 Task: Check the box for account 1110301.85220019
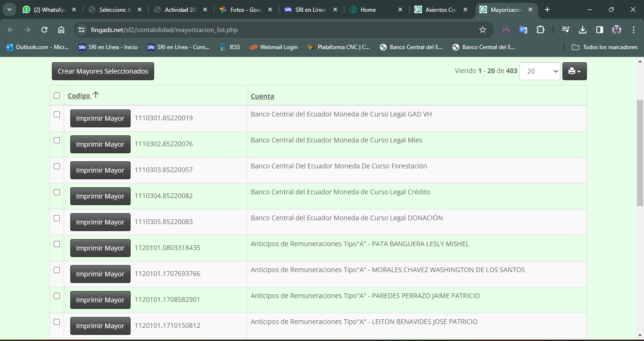coord(57,114)
